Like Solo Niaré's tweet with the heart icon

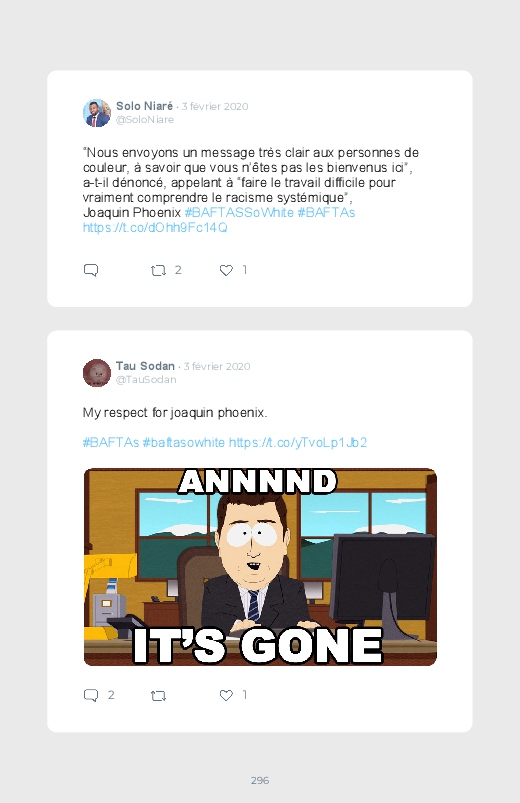pos(226,270)
